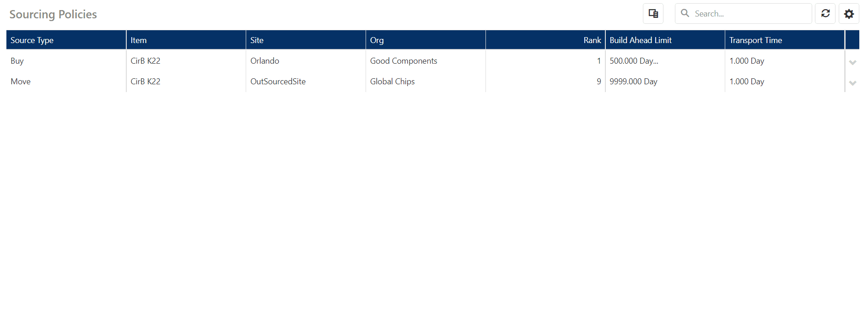Click 1.000 Day in Move row
The height and width of the screenshot is (333, 868).
(x=785, y=82)
